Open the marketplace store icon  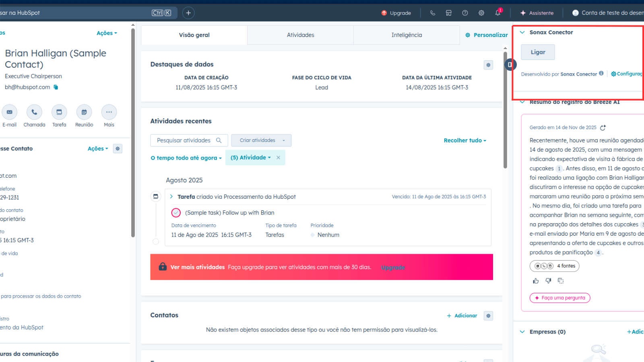tap(448, 13)
